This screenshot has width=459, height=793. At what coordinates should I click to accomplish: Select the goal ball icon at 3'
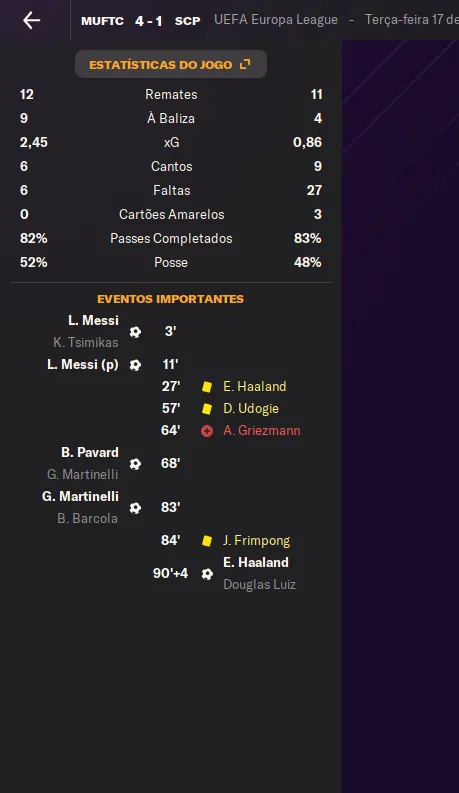pos(135,332)
